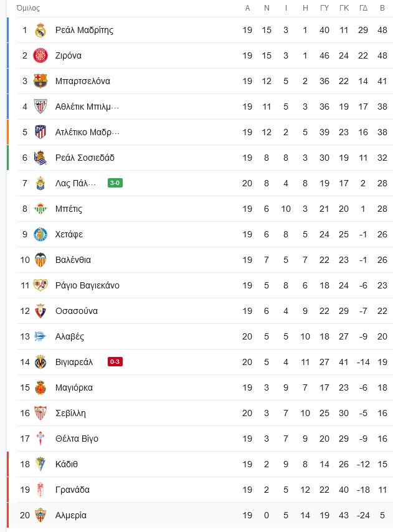
Task: Click the Όμιλος column header
Action: point(28,8)
